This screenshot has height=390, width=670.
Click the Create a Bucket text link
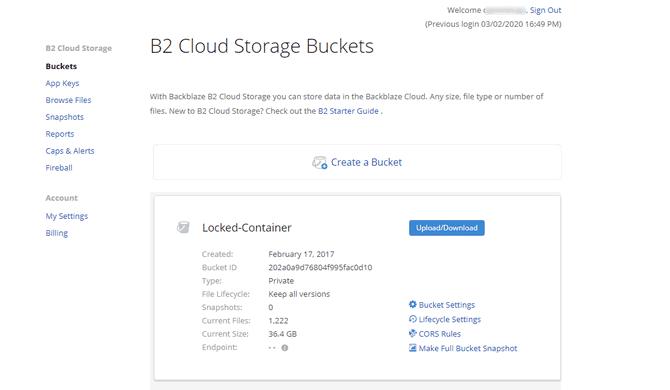point(366,162)
